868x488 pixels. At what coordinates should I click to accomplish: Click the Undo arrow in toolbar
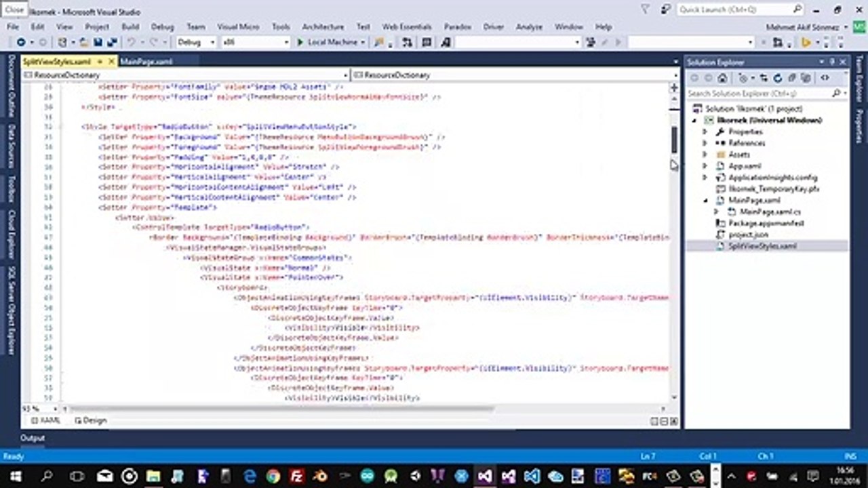point(131,42)
